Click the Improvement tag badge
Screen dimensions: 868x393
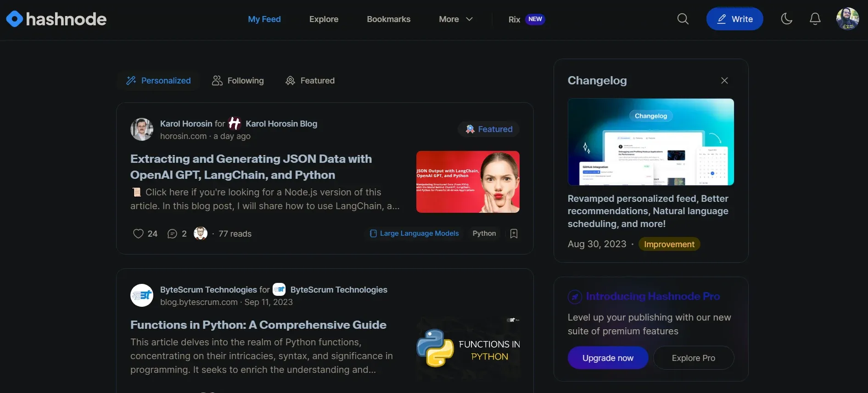(669, 244)
